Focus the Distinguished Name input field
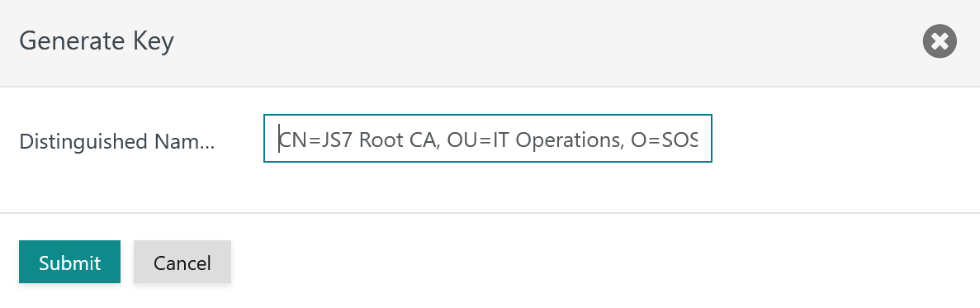Screen dimensions: 980x308 click(x=487, y=138)
